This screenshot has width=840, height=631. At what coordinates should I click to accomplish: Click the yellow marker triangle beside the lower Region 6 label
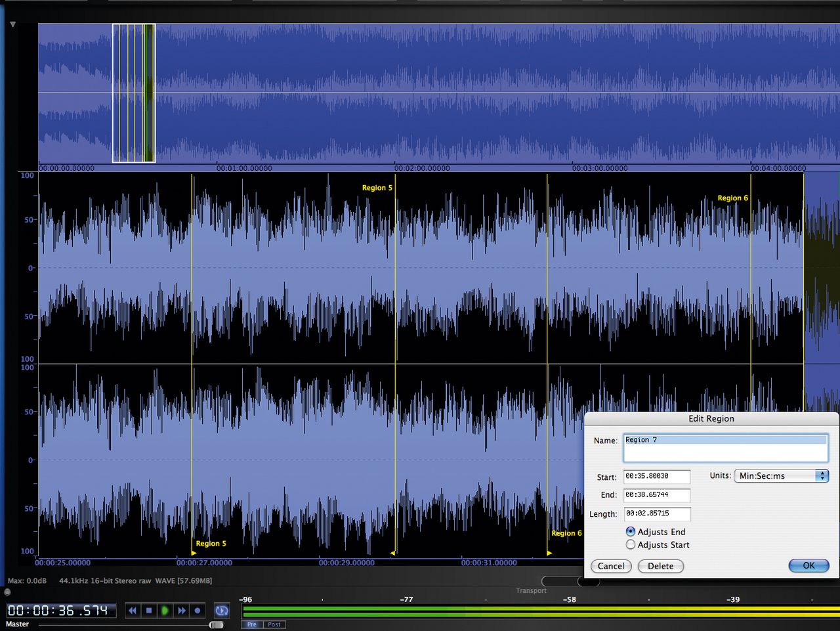tap(549, 553)
